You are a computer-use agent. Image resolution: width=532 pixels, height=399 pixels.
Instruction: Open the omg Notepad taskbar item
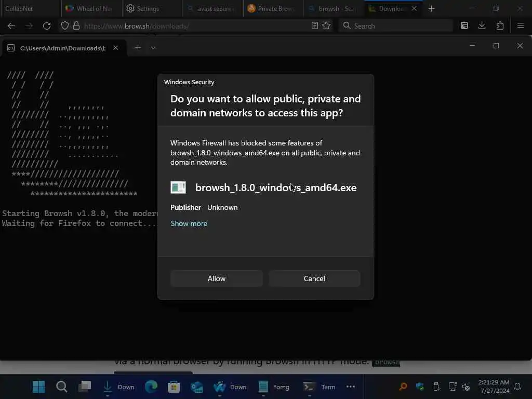tap(274, 387)
